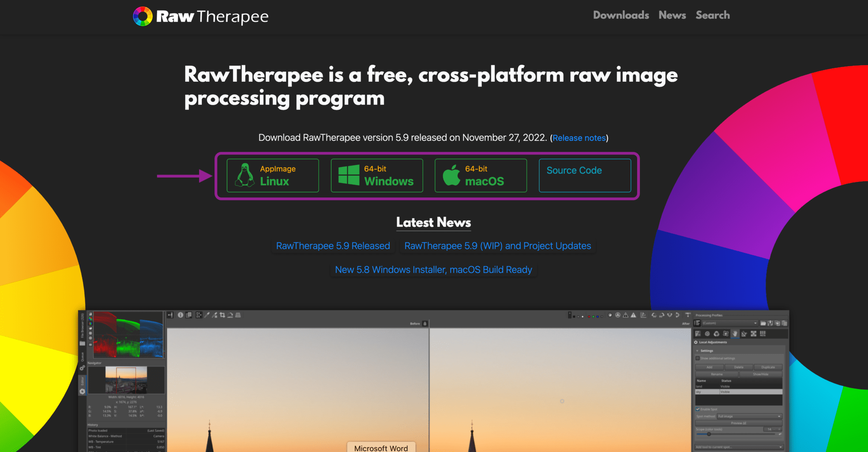Open the Source Code download
Image resolution: width=868 pixels, height=452 pixels.
coord(585,175)
